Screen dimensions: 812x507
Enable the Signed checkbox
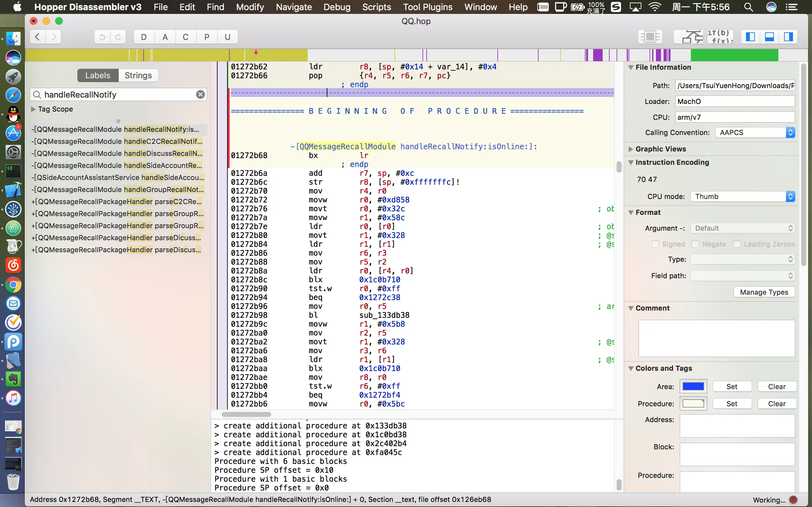point(655,244)
